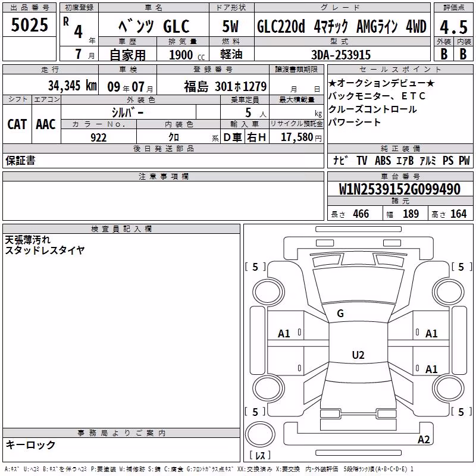Viewport: 476px width, 476px height.
Task: Click the レス label under spare tire
Action: (260, 455)
